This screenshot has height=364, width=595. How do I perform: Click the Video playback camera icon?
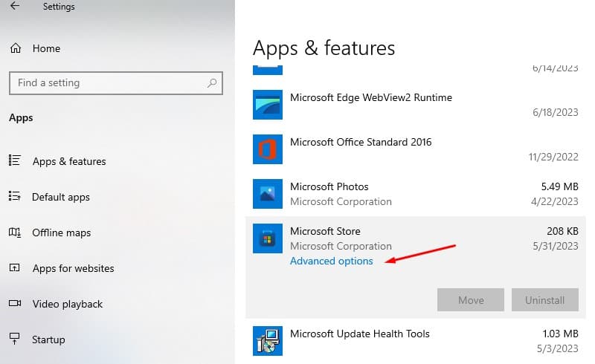tap(15, 303)
